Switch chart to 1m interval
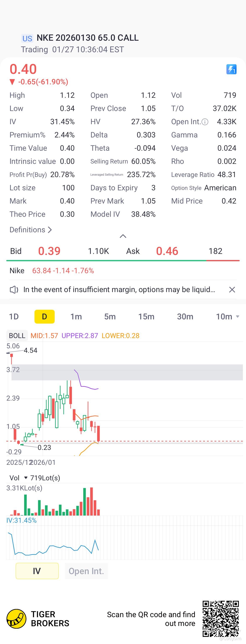Image resolution: width=246 pixels, height=644 pixels. [x=76, y=316]
